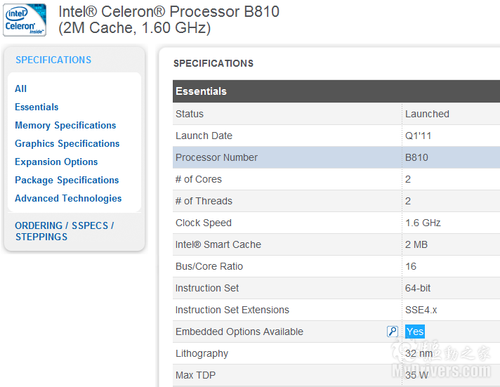Open Ordering / SSpecs / Steppings tab
Viewport: 500px width, 387px height.
(x=64, y=231)
